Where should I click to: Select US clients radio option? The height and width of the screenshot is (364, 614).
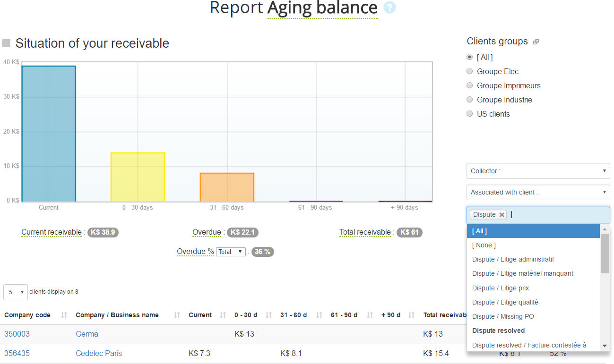pyautogui.click(x=469, y=114)
